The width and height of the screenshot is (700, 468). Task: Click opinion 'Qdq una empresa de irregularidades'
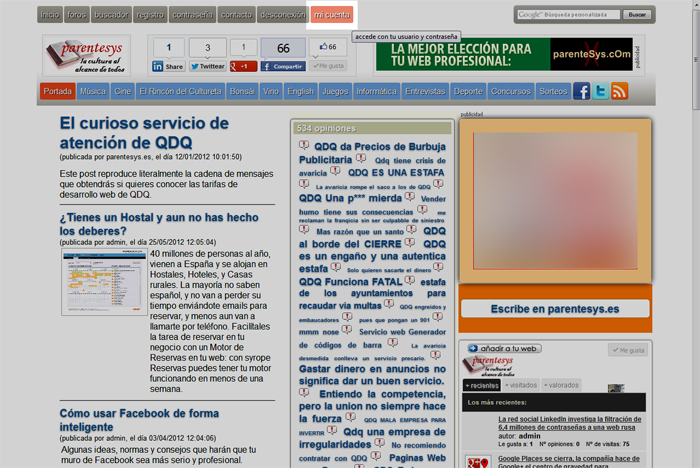(372, 438)
